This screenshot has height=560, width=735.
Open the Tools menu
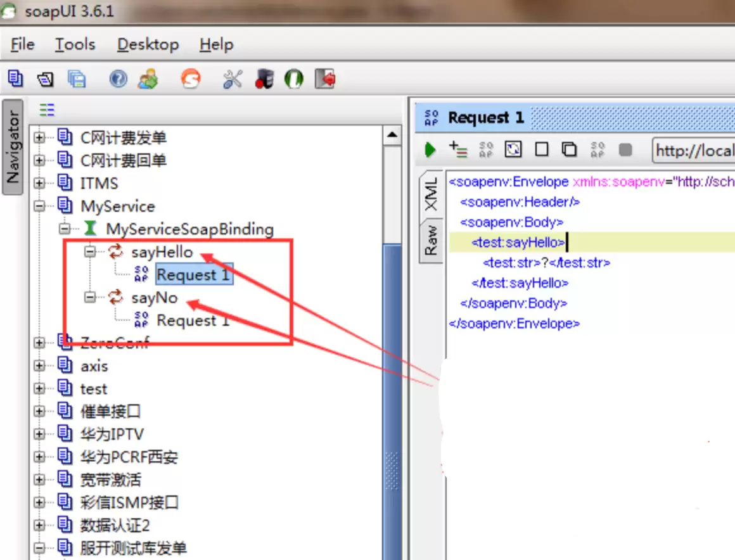[x=75, y=44]
